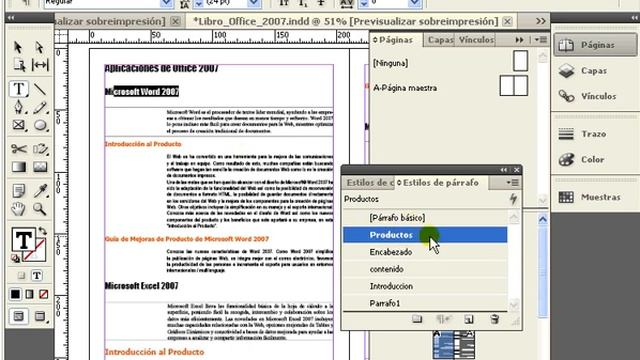Apply the Productos paragraph style
The image size is (640, 360).
tap(424, 235)
